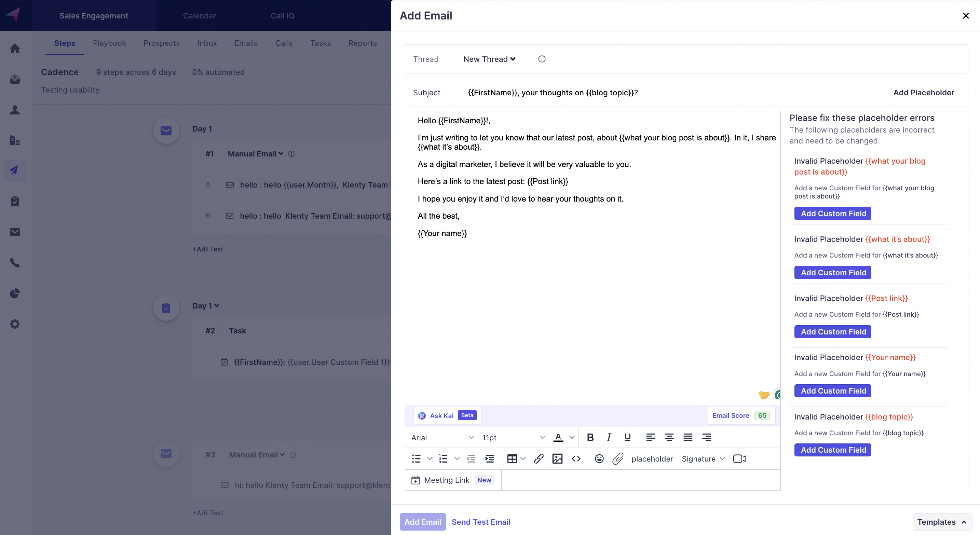Click the emoji smiley icon
This screenshot has width=980, height=535.
tap(599, 458)
